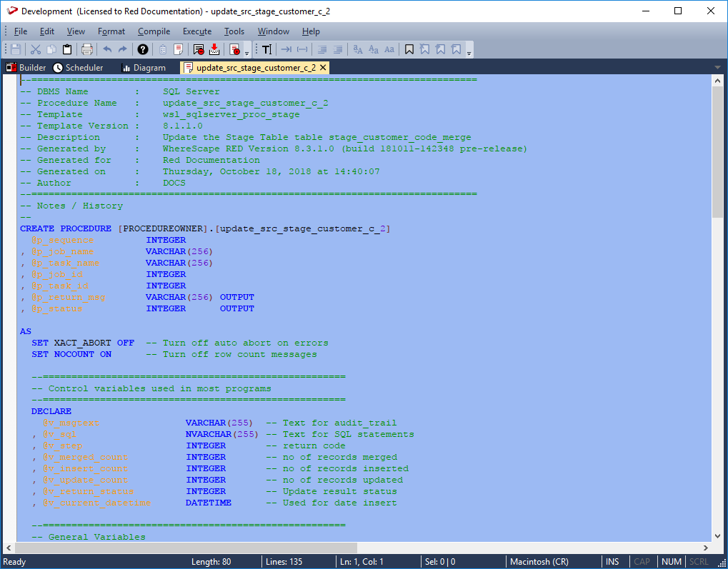
Task: Click the Undo arrow icon
Action: (x=107, y=49)
